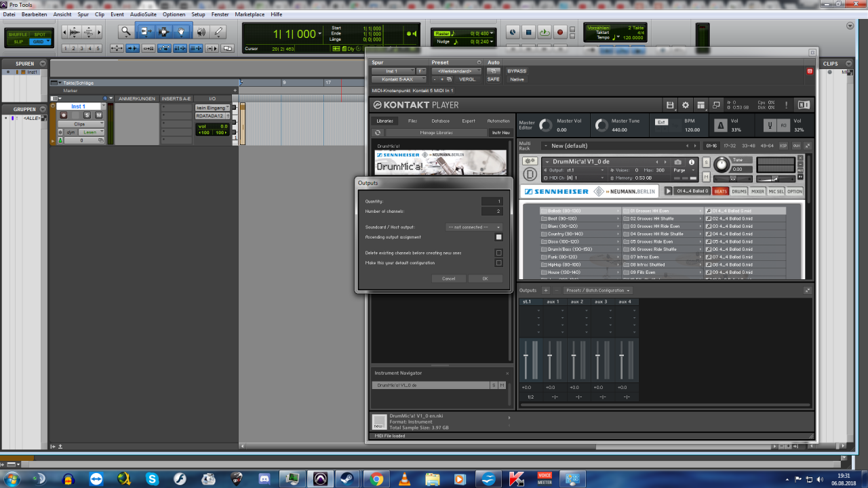Viewport: 868px width, 488px height.
Task: Click the Native Instruments NI logo
Action: pyautogui.click(x=804, y=105)
